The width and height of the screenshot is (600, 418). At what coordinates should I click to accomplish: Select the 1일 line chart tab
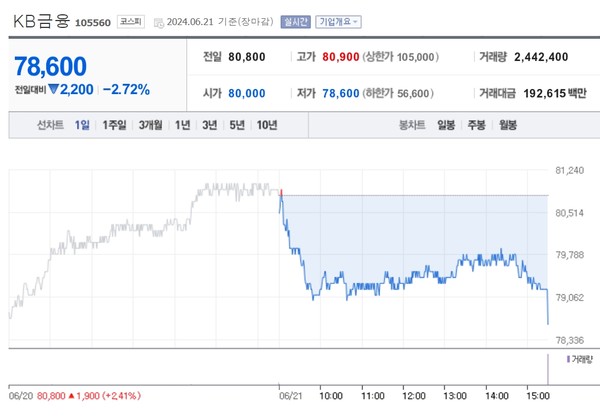[x=81, y=125]
